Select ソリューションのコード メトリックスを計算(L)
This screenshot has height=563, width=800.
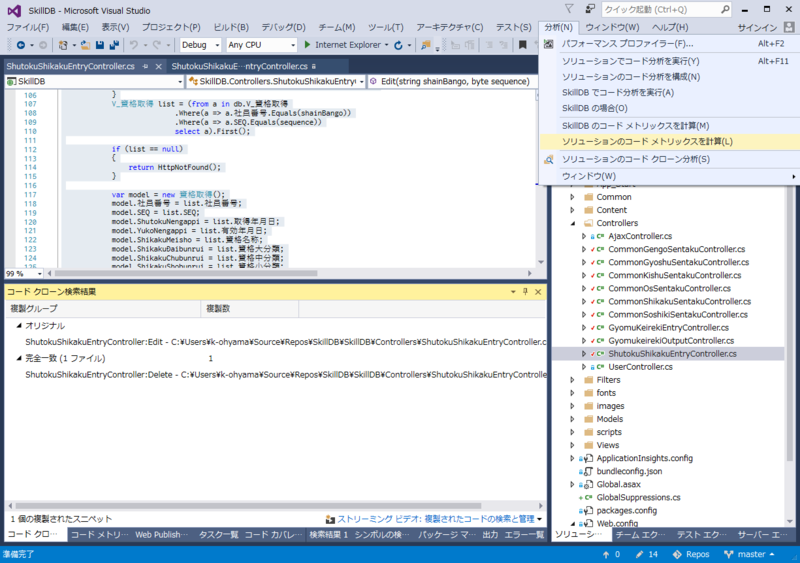[x=669, y=142]
